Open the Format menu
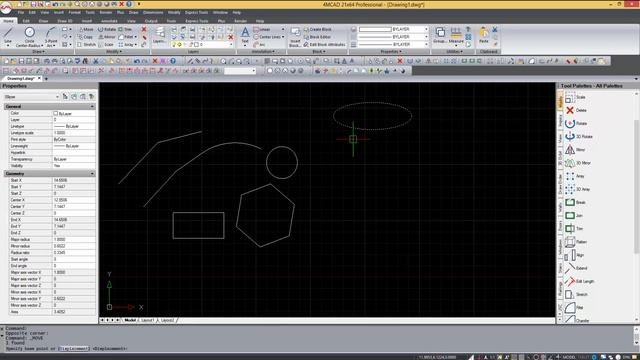The height and width of the screenshot is (360, 640). [x=74, y=13]
